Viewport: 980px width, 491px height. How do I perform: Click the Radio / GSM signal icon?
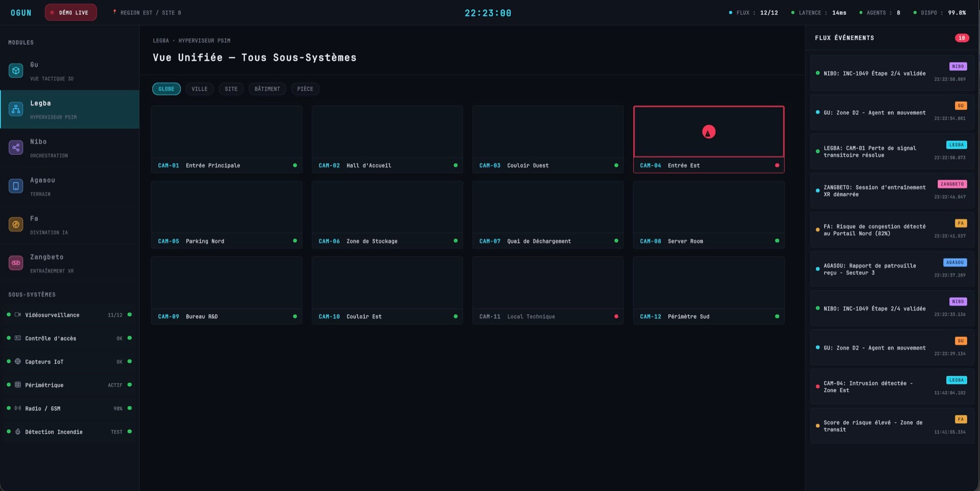tap(18, 408)
